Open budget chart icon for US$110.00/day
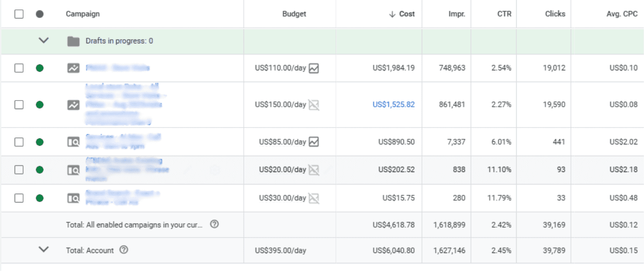644x271 pixels. point(314,68)
